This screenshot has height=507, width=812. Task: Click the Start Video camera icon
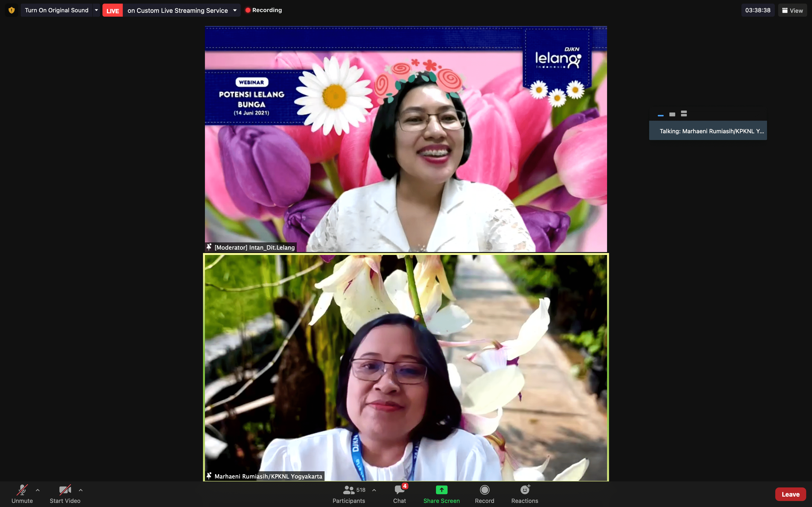point(65,490)
